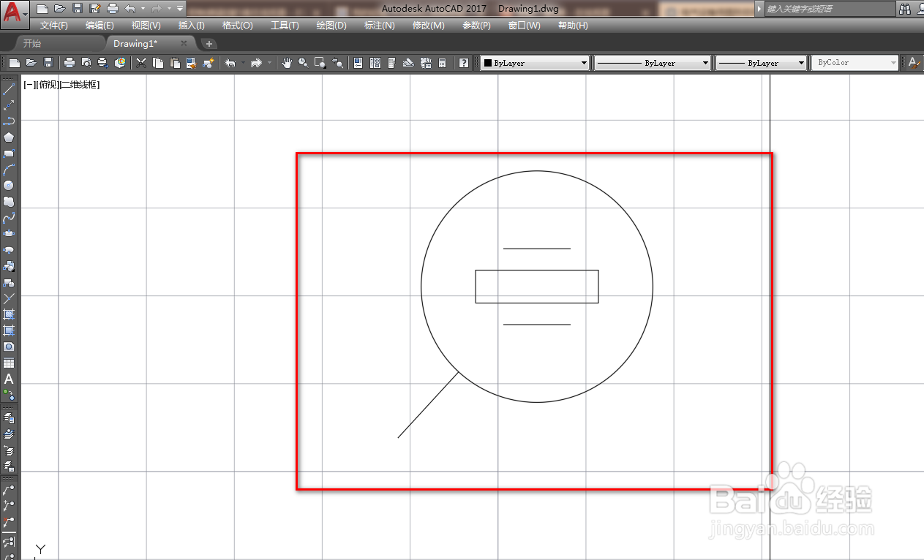Activate the Pan hand tool

tap(287, 63)
